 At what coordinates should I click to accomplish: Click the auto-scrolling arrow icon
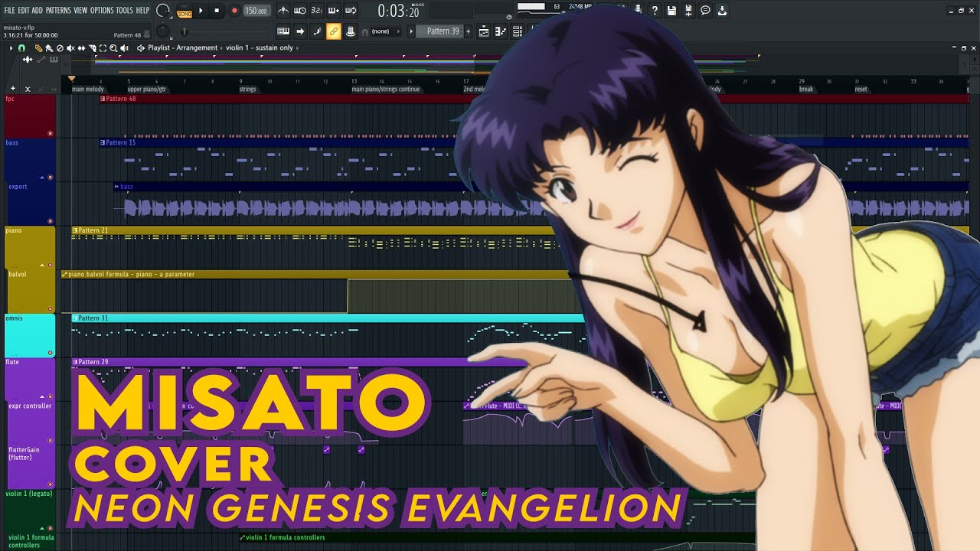[300, 31]
